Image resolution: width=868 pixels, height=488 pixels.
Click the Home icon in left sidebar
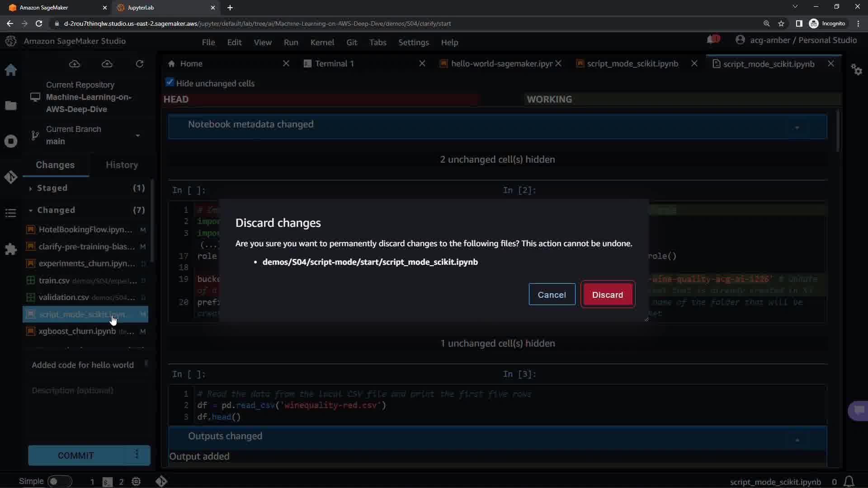click(x=11, y=70)
